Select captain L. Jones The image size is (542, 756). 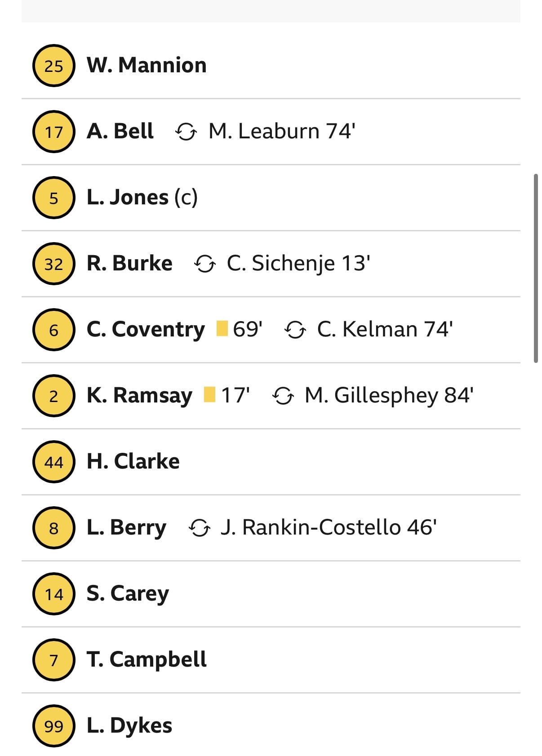coord(142,197)
